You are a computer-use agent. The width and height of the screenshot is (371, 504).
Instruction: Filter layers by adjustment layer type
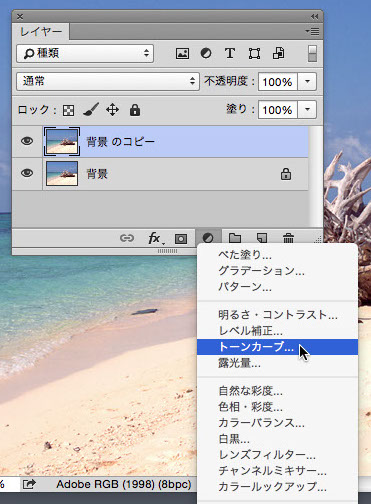(206, 53)
